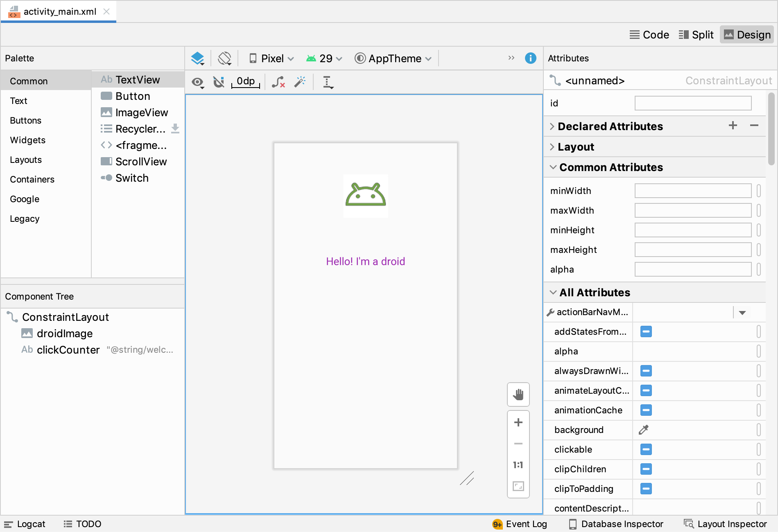Select TextView in the palette
This screenshot has width=778, height=532.
pos(138,80)
